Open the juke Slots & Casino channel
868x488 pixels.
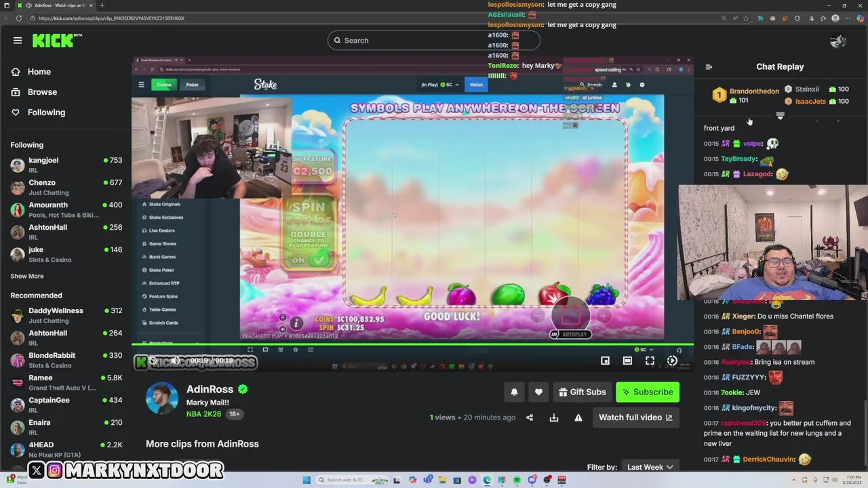tap(65, 254)
